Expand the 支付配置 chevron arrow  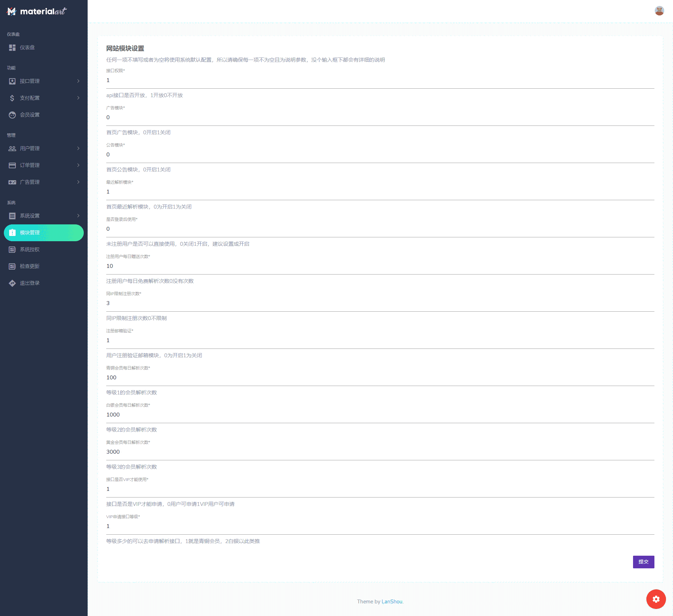click(x=78, y=98)
